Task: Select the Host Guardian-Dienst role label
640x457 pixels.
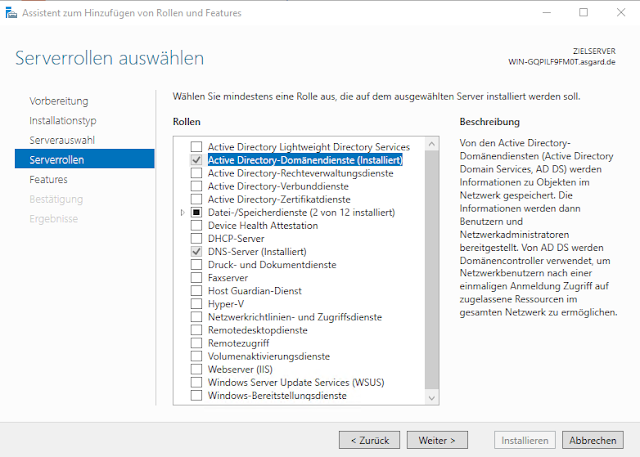Action: point(252,291)
